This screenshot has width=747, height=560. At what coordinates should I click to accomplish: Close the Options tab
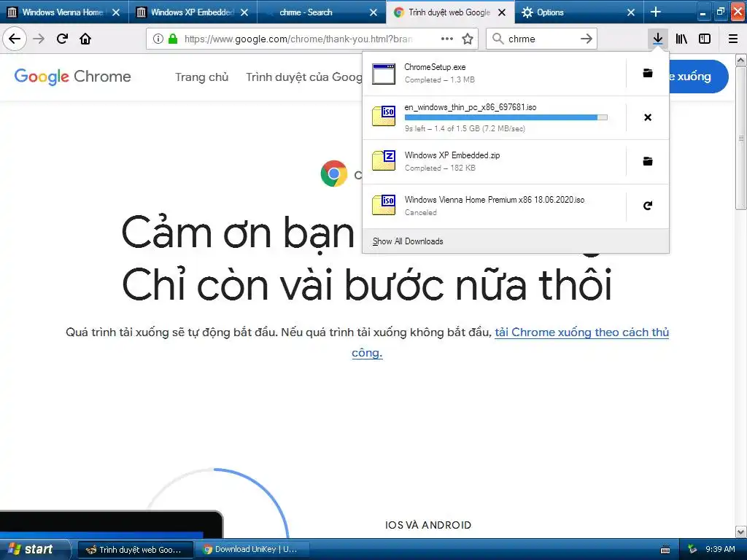pos(631,12)
